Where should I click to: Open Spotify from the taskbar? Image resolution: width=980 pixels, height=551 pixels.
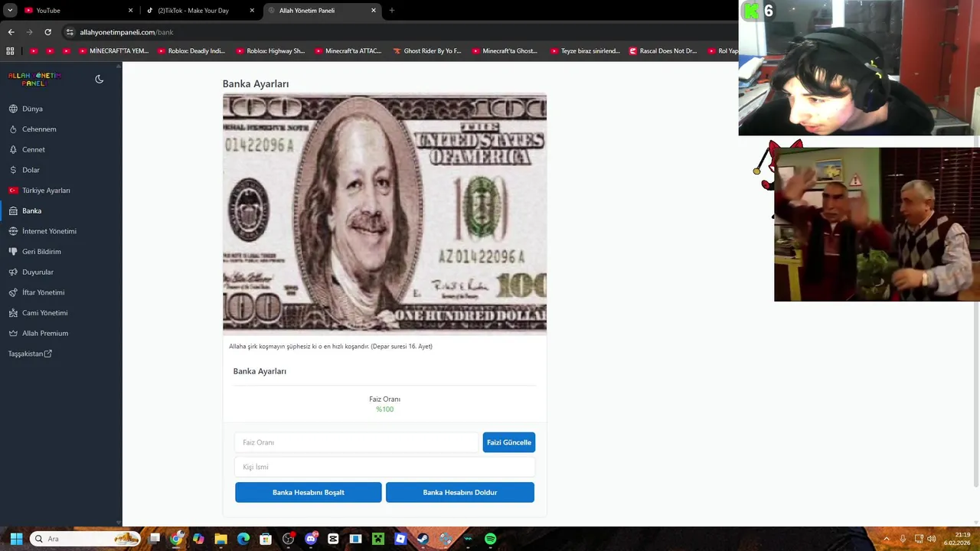click(x=490, y=539)
